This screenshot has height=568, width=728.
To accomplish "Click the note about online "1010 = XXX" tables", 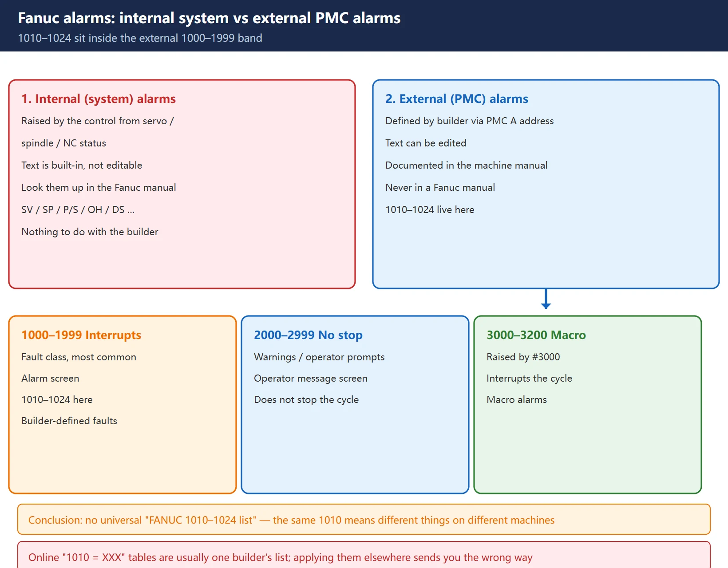I will coord(364,556).
